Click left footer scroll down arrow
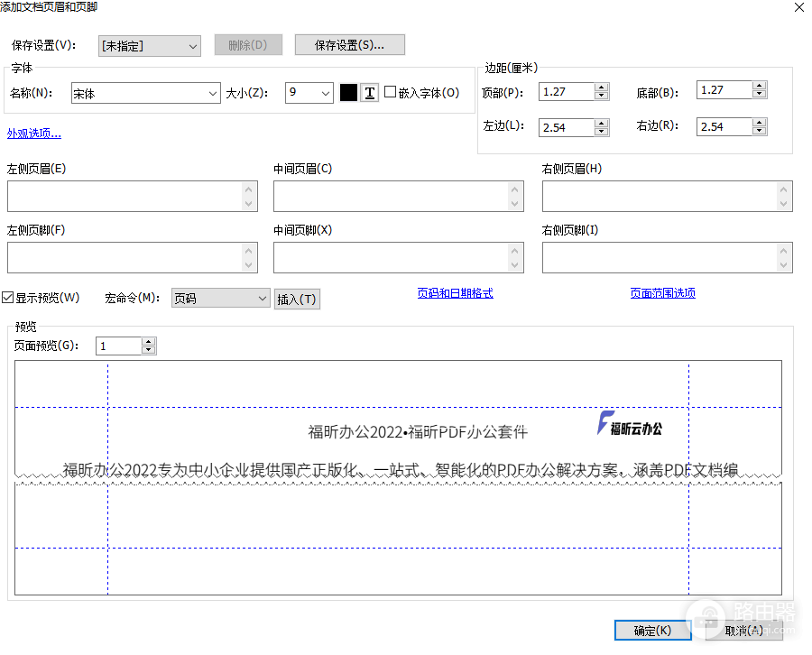The width and height of the screenshot is (812, 655). (x=249, y=264)
